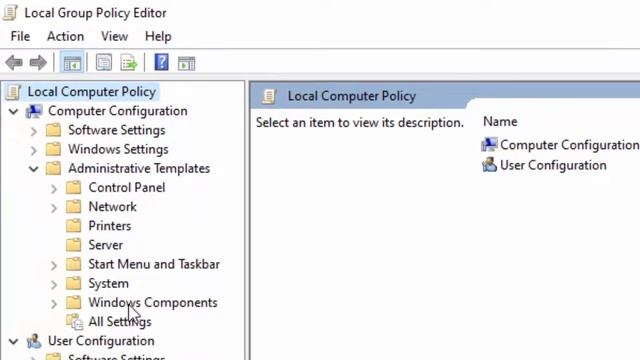The width and height of the screenshot is (640, 360).
Task: Select the System tree label
Action: [109, 283]
